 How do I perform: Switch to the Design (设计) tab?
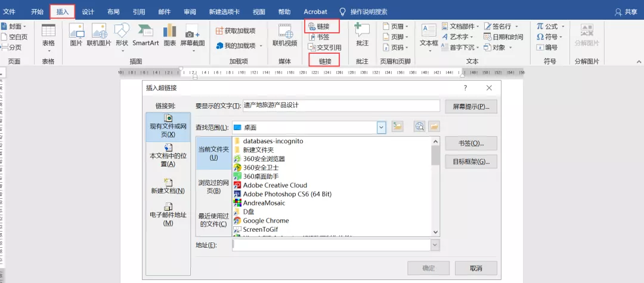[88, 12]
